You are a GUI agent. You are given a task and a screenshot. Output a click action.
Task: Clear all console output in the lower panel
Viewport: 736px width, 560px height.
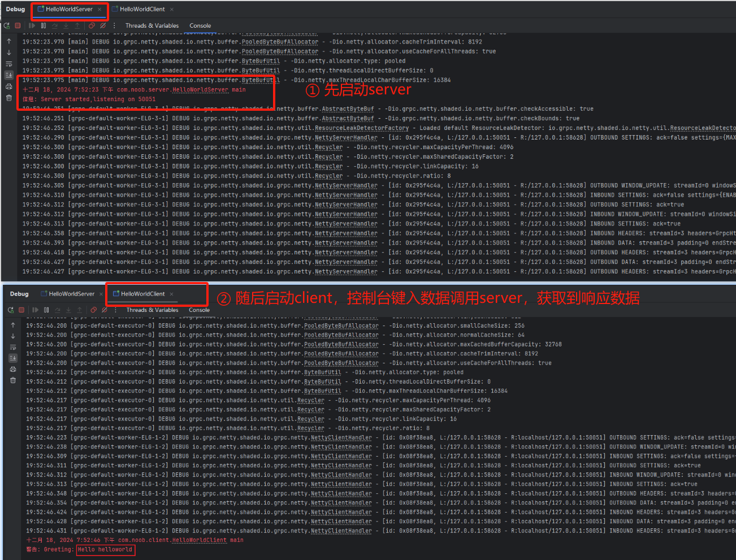click(12, 380)
